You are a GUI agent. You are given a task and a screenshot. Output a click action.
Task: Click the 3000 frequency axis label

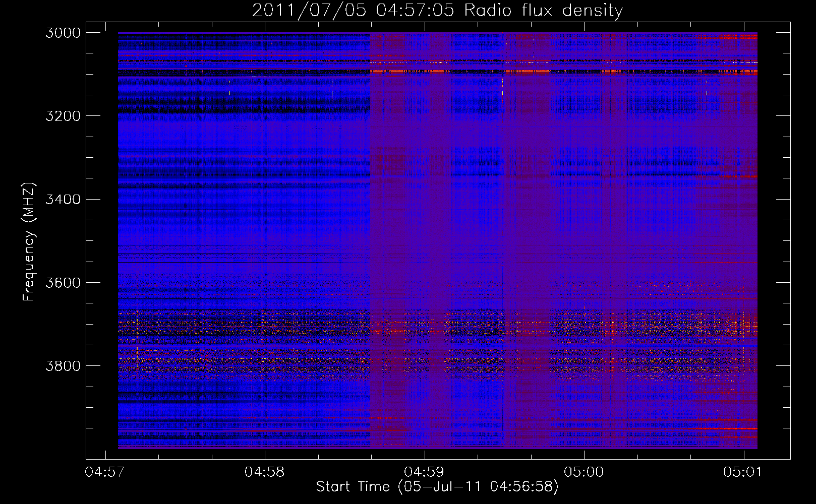tap(63, 33)
